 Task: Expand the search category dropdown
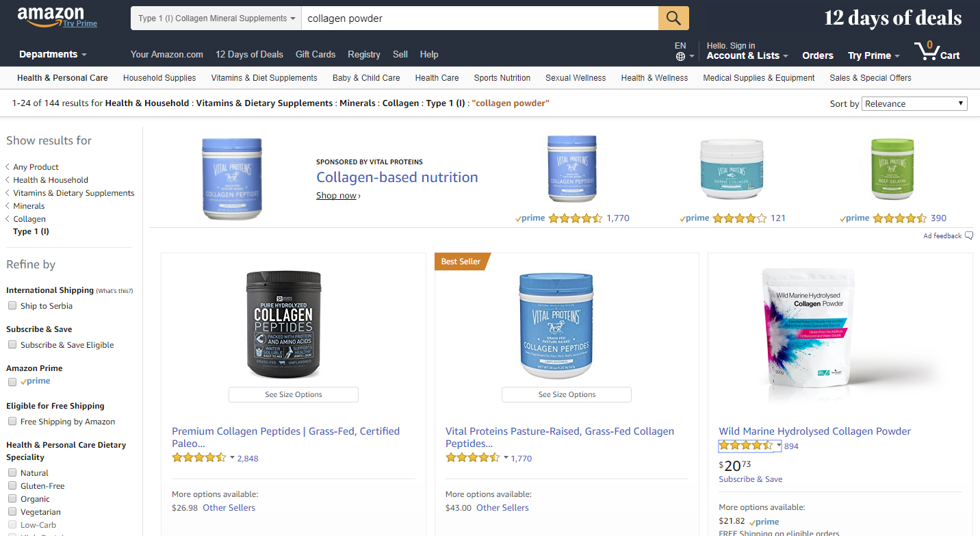tap(216, 18)
